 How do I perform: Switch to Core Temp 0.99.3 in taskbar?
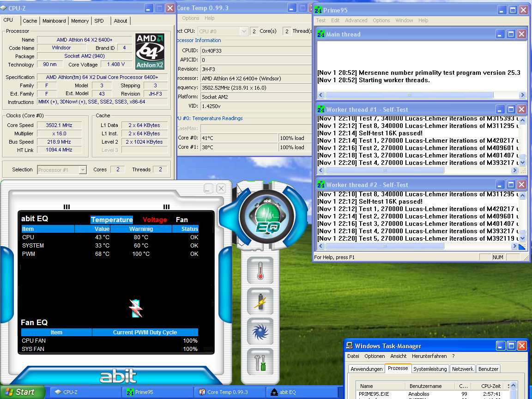coord(230,392)
